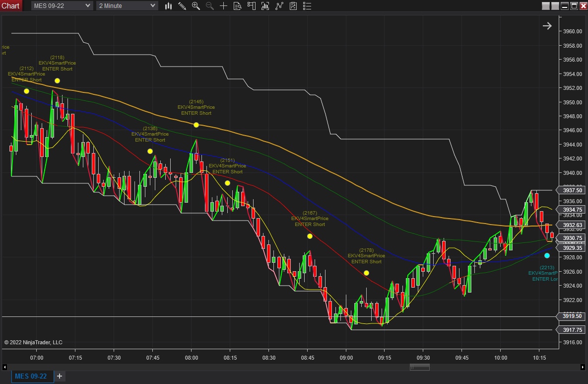
Task: Click the (2151) EKV4SmartPrice ENTER Short label
Action: (227, 166)
